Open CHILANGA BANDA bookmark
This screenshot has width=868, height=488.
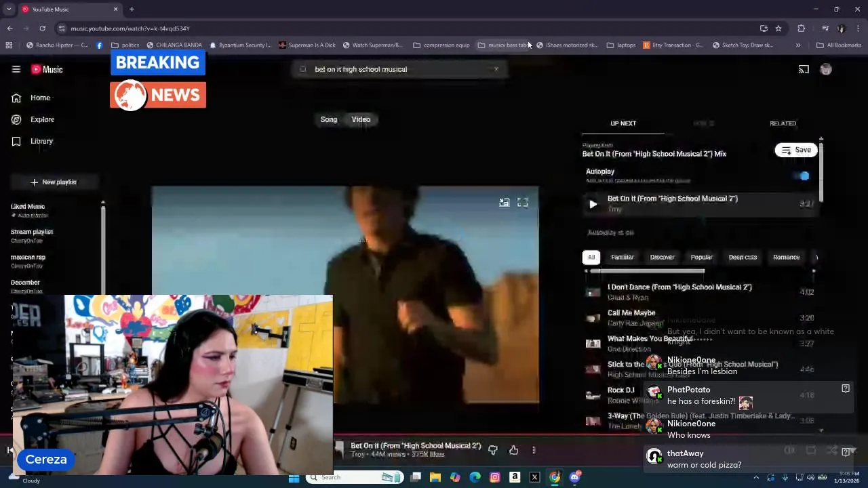[x=174, y=45]
